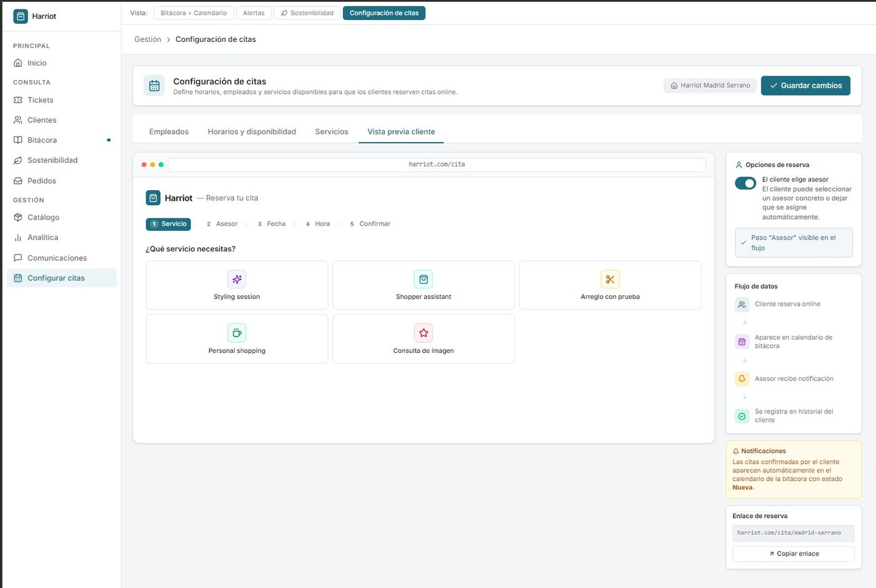This screenshot has width=876, height=588.
Task: Switch view to Sostenibilidad in top bar
Action: 307,13
